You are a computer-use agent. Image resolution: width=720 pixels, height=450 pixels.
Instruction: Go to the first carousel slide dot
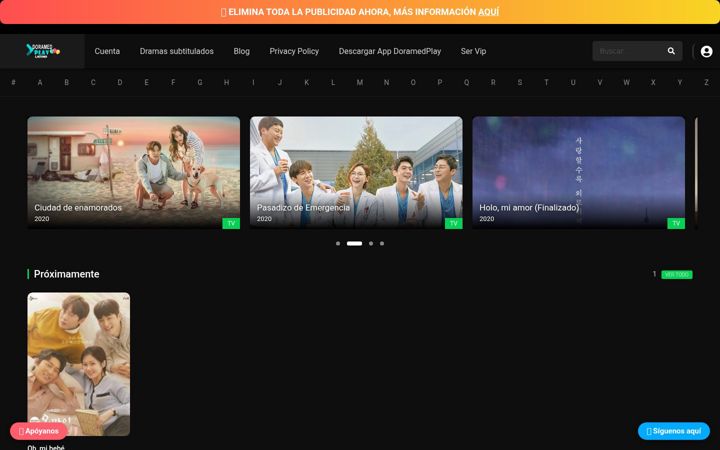(x=338, y=243)
